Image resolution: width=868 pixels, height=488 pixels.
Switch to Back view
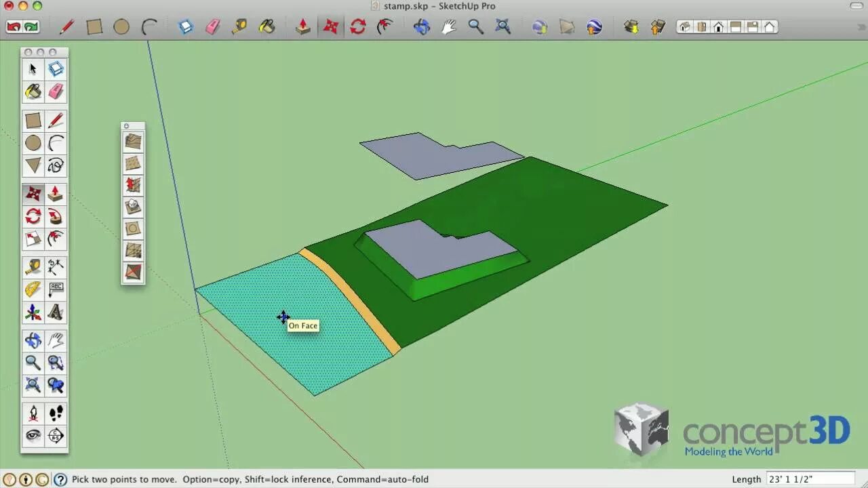tap(753, 27)
